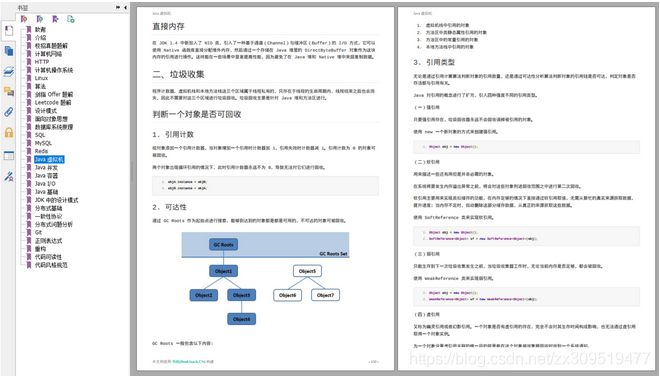Open the Layers panel icon
This screenshot has width=660, height=377.
tap(8, 71)
